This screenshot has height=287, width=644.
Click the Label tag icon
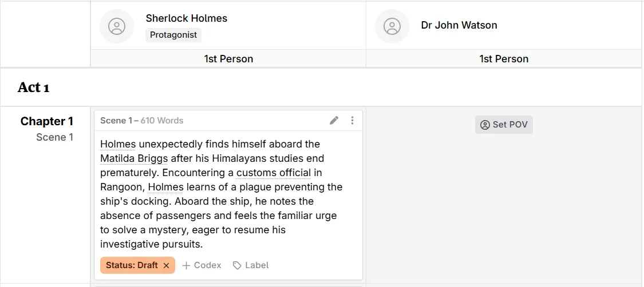tap(237, 265)
